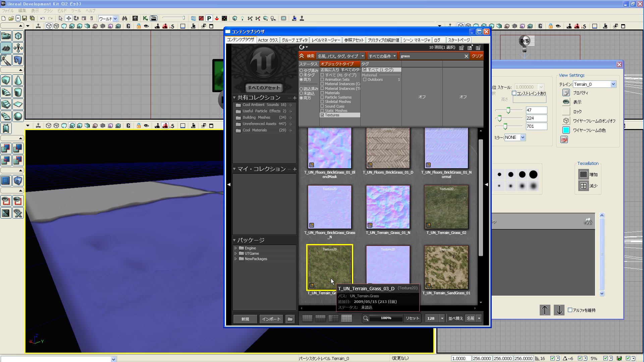Viewport: 644px width, 362px height.
Task: Click the move layer up arrow
Action: pos(545,310)
